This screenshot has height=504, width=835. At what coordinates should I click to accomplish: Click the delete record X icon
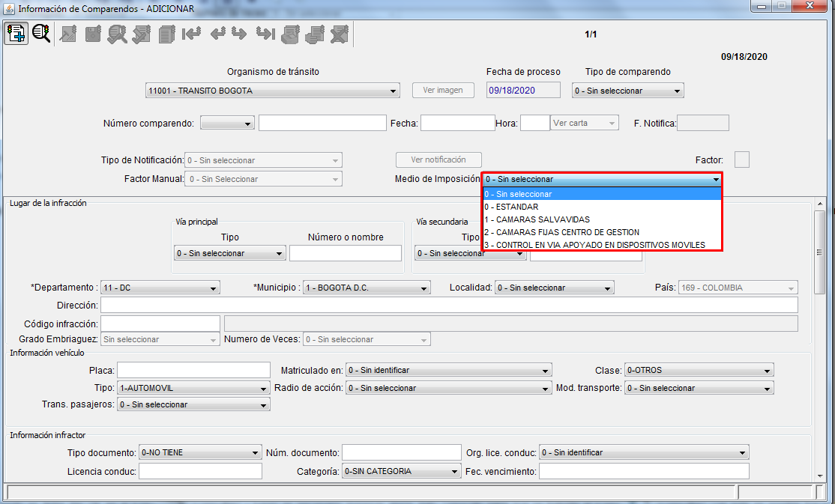click(340, 34)
